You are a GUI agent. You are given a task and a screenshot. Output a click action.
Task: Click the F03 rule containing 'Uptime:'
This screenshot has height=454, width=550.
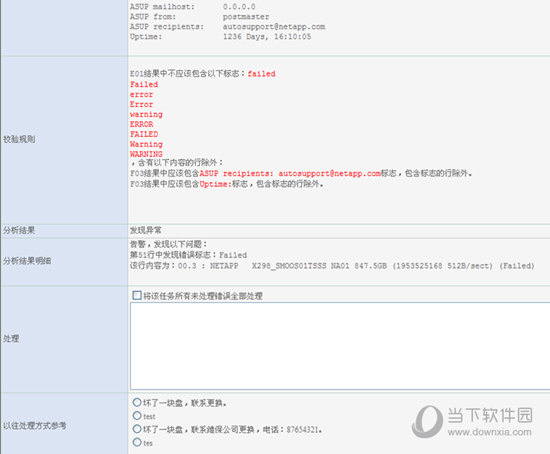tap(226, 184)
